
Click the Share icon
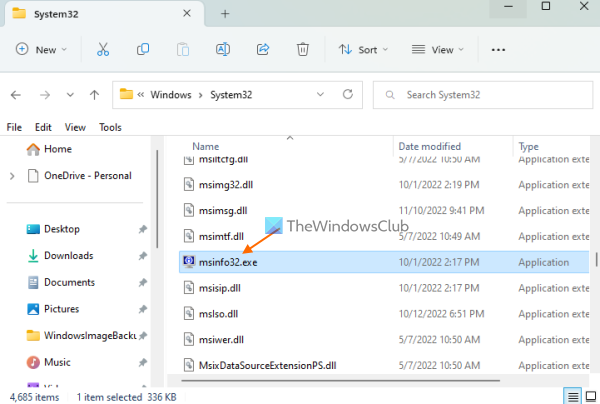263,49
